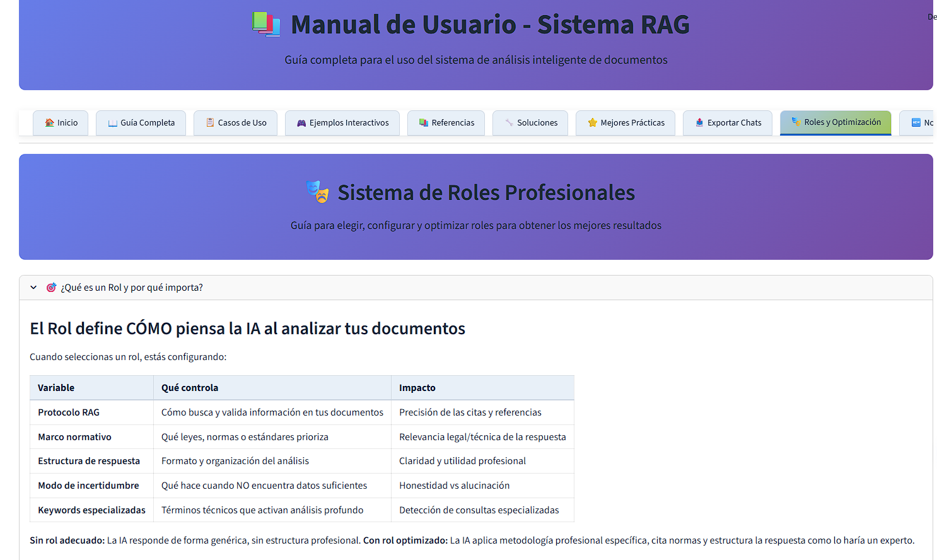Switch to the Roles y Optimización tab
This screenshot has width=937, height=560.
pos(835,122)
